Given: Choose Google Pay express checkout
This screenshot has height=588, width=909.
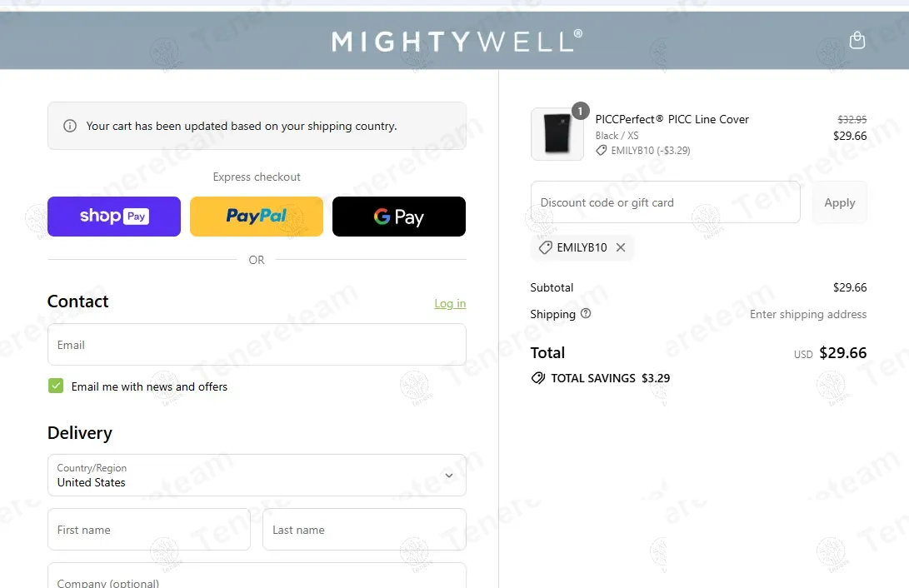Looking at the screenshot, I should [x=399, y=217].
